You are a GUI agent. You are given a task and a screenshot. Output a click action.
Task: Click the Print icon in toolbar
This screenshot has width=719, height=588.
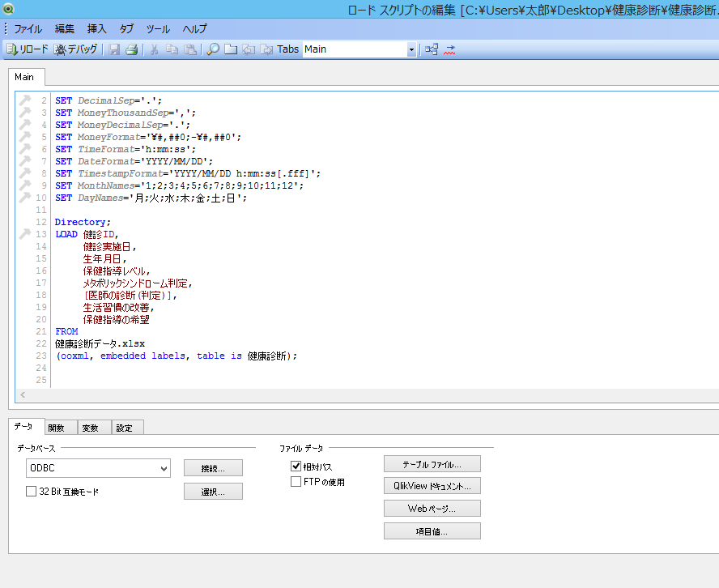132,49
